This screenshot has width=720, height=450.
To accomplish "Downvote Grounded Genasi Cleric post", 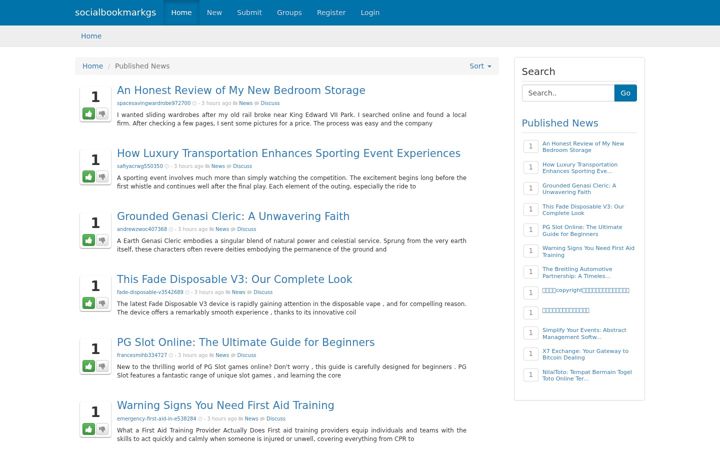I will pos(102,240).
